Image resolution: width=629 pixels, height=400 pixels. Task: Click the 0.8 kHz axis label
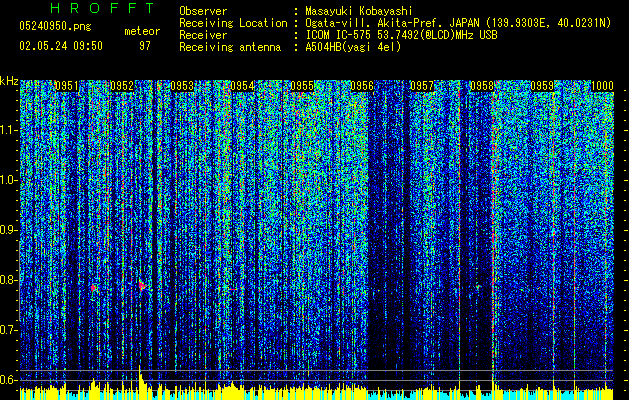[9, 280]
